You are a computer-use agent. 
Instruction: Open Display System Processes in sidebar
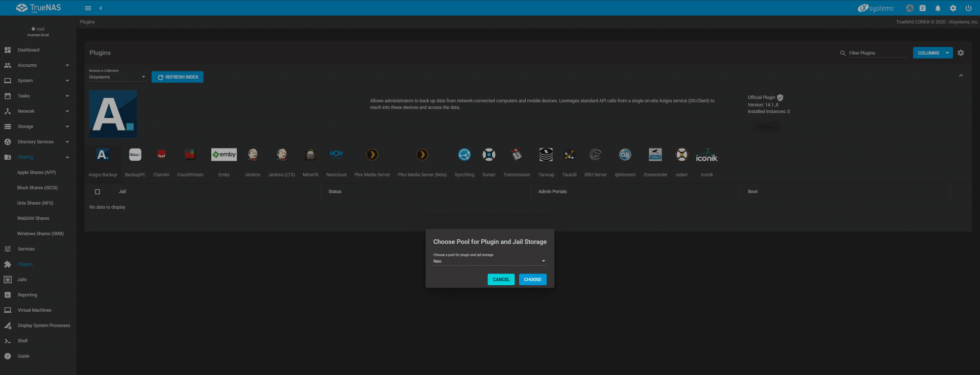pos(38,326)
